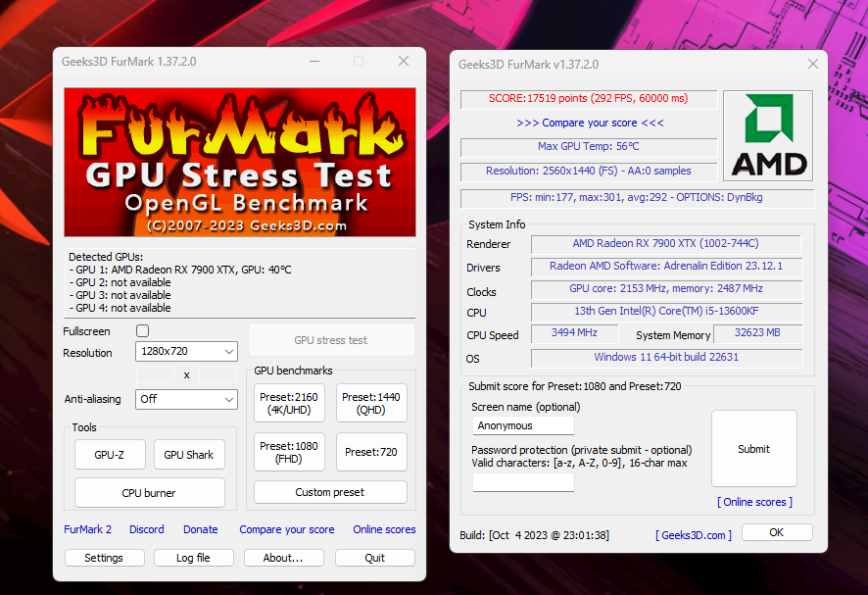Open the Donate link

pos(201,529)
